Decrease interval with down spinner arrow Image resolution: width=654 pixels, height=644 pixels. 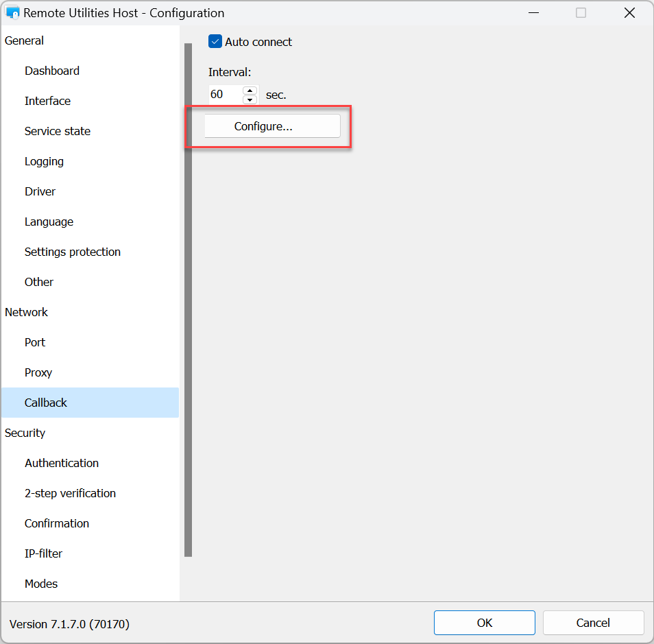click(250, 99)
